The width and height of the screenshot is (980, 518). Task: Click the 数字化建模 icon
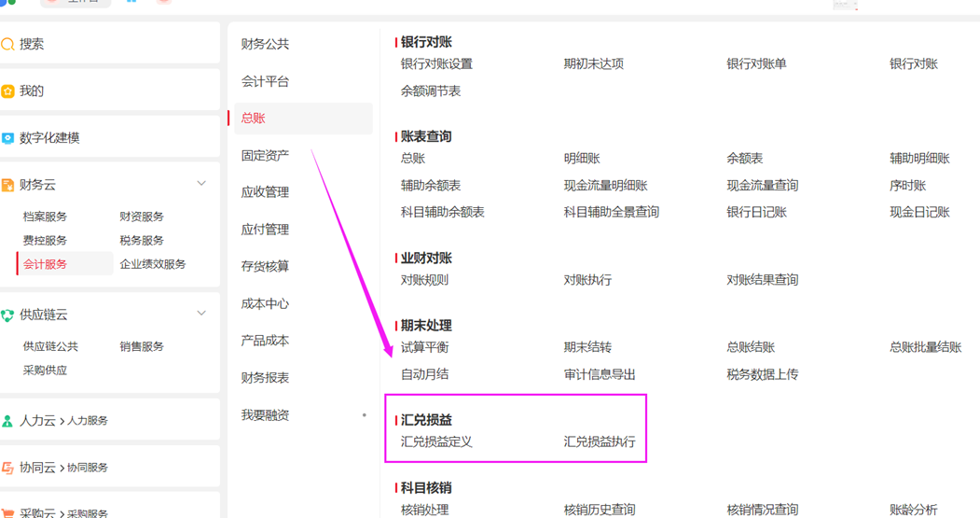pyautogui.click(x=7, y=138)
